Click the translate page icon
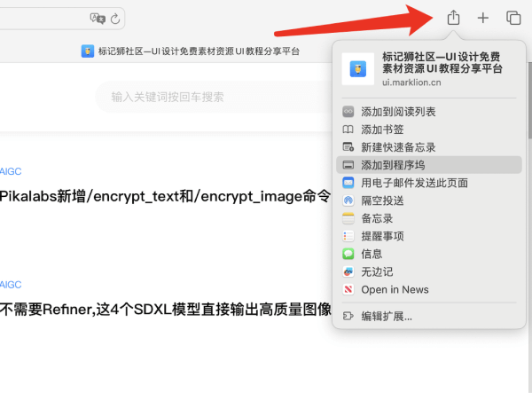The image size is (532, 393). click(x=98, y=19)
